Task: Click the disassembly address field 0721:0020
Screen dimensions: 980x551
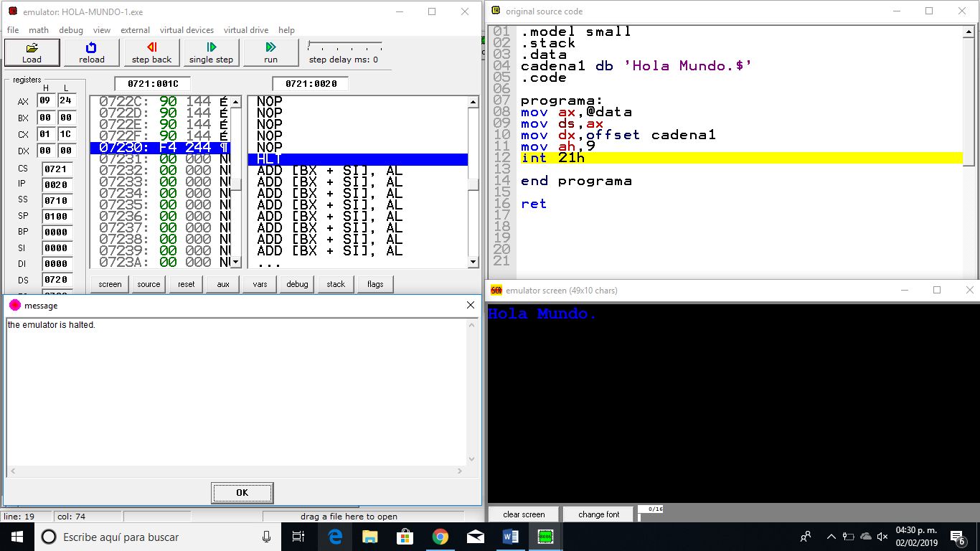Action: 311,84
